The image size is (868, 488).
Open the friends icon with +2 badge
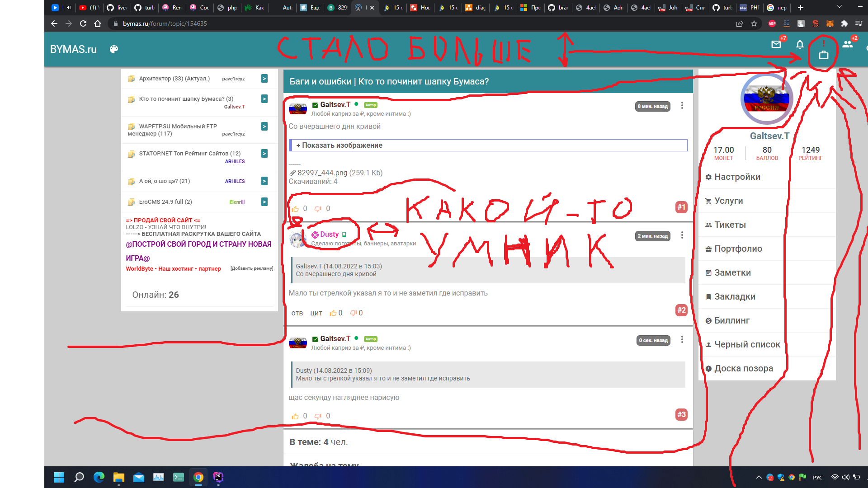coord(848,44)
